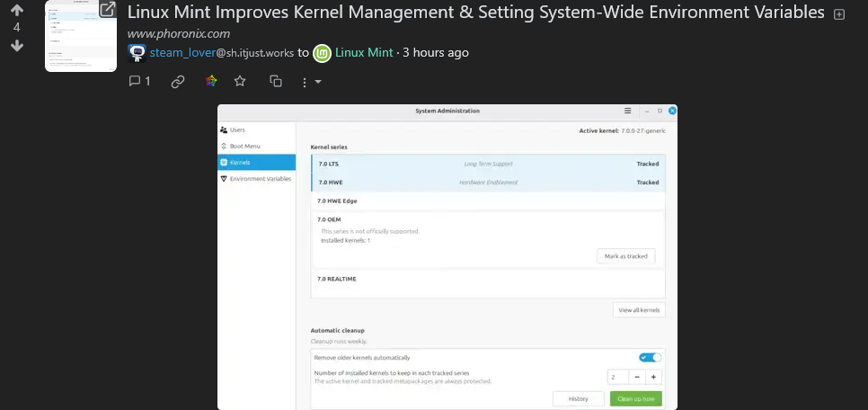Open the post thumbnail with external link icon
This screenshot has width=868, height=410.
[81, 36]
